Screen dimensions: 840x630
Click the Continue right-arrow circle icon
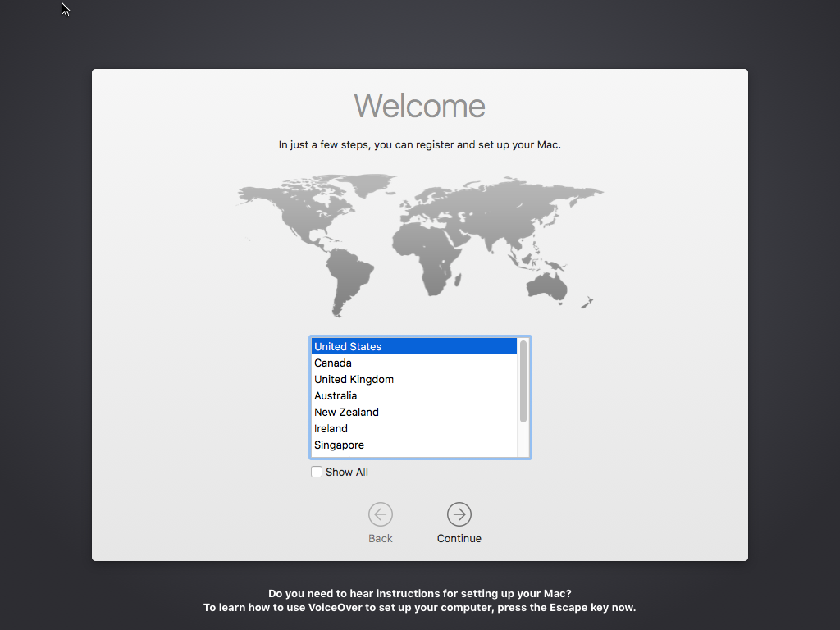click(459, 514)
